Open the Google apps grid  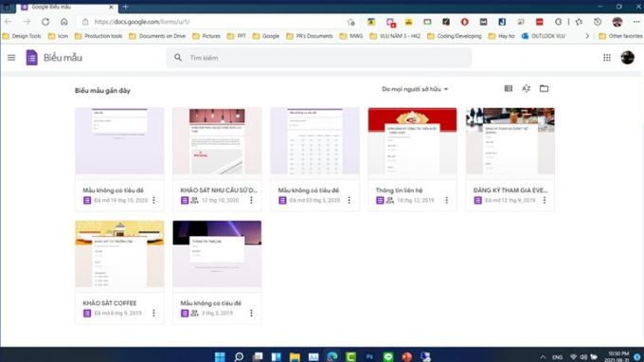tap(607, 58)
